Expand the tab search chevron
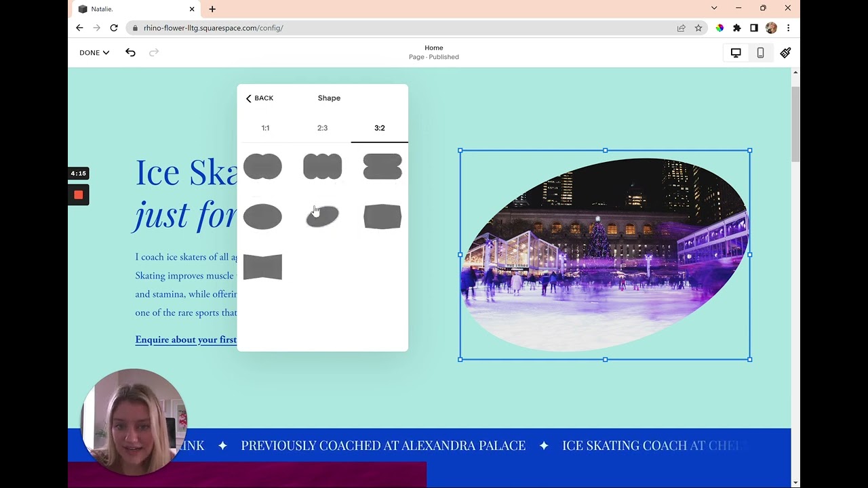 [x=714, y=8]
